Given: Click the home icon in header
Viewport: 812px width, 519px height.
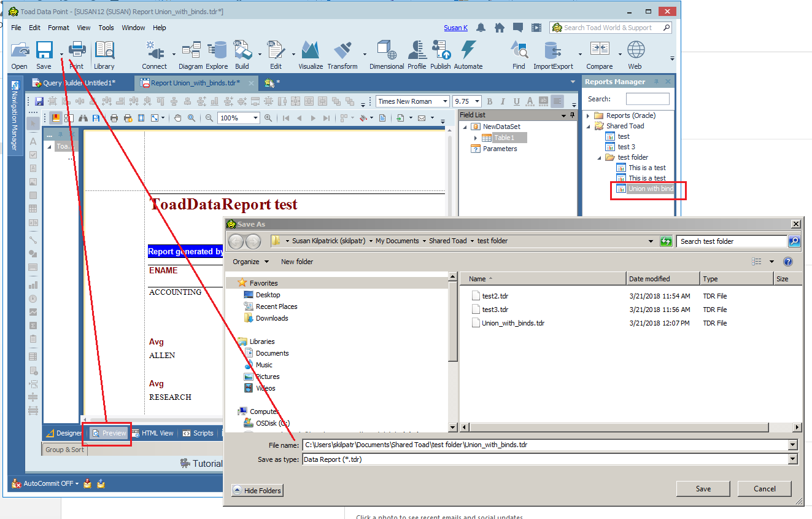Looking at the screenshot, I should pyautogui.click(x=500, y=28).
